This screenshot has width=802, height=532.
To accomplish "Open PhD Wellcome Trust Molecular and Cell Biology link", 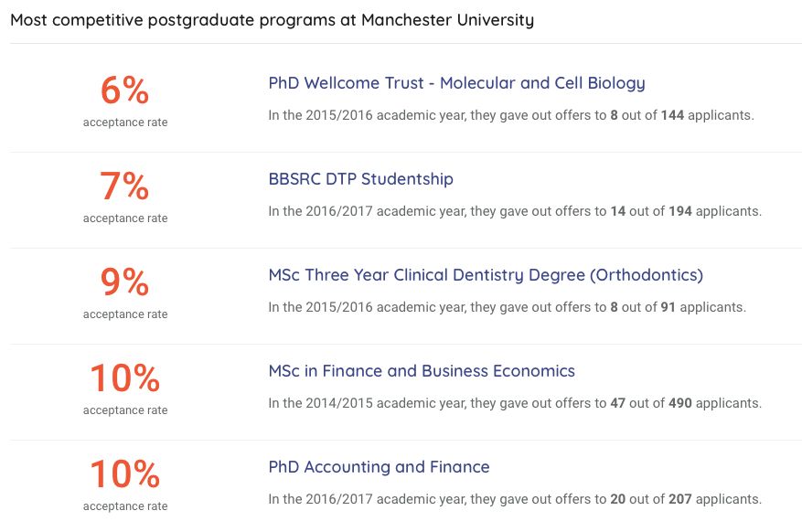I will click(456, 83).
